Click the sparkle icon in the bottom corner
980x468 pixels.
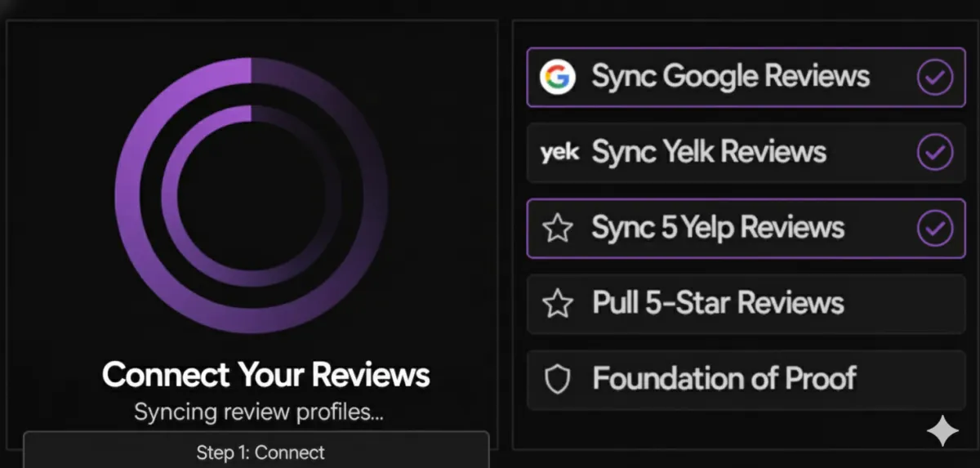[x=942, y=431]
